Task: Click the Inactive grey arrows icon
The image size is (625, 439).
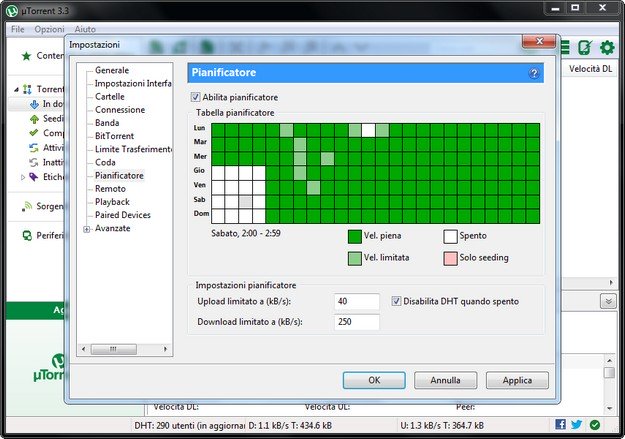Action: pos(34,162)
